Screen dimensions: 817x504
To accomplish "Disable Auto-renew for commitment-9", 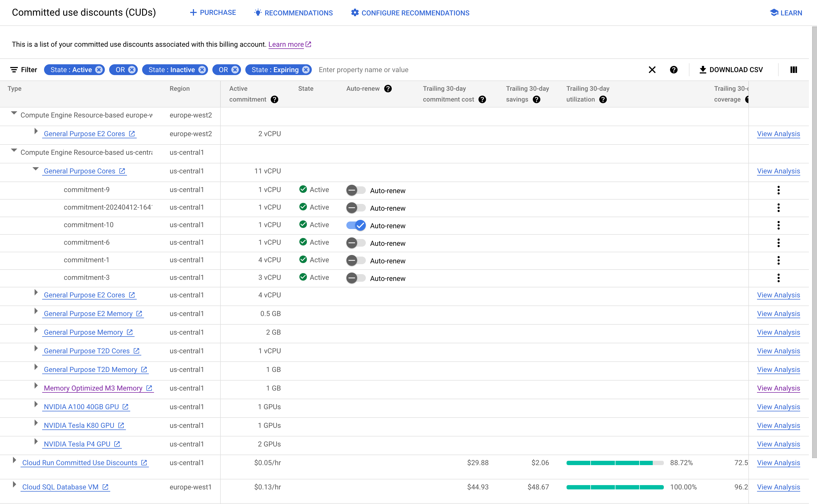I will (355, 190).
